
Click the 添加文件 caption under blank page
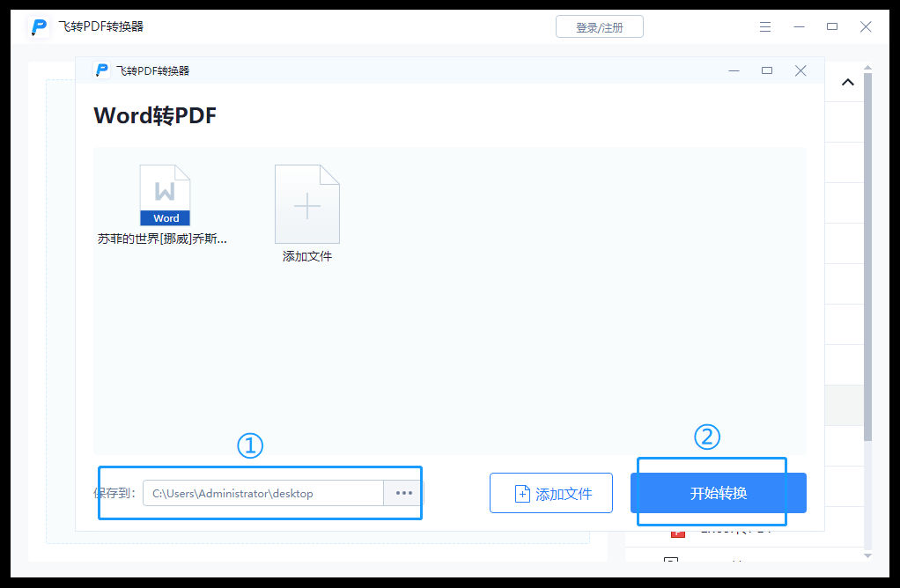(307, 256)
